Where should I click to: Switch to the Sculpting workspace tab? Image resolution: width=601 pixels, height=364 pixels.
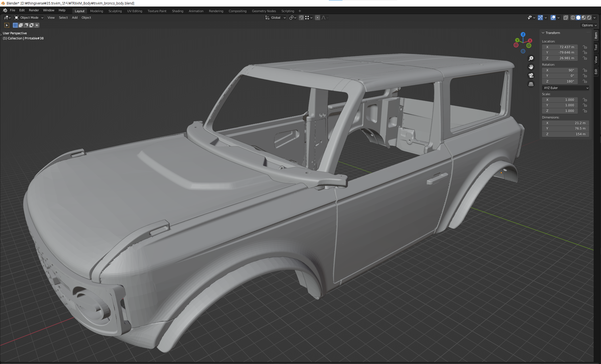[x=115, y=11]
